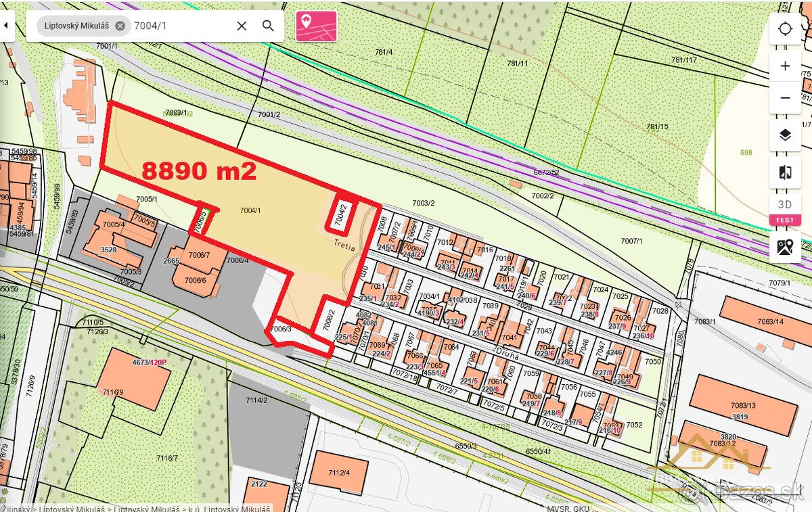This screenshot has height=512, width=812.
Task: Toggle the map compare swipe tool
Action: [785, 172]
